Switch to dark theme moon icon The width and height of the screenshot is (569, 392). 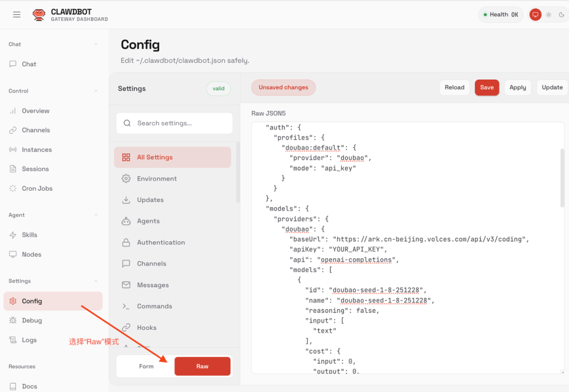[562, 15]
